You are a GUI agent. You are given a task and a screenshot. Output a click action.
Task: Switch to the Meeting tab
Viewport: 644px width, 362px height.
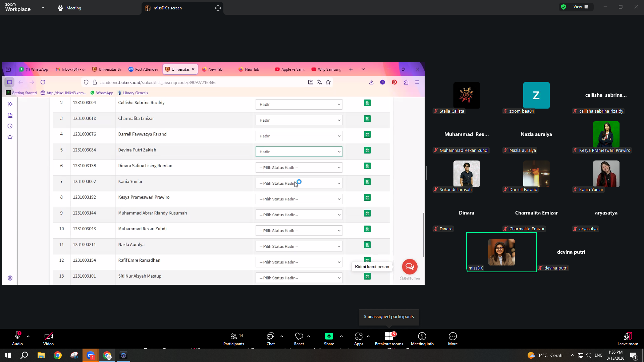pyautogui.click(x=69, y=8)
